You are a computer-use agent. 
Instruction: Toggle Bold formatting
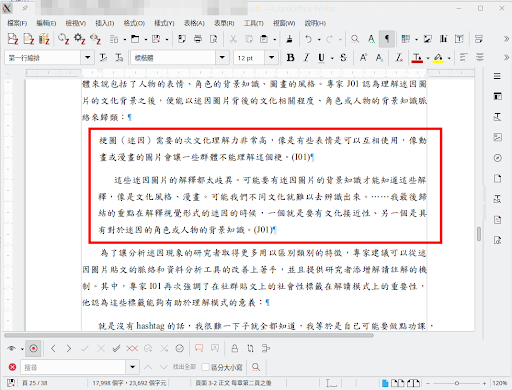point(291,58)
